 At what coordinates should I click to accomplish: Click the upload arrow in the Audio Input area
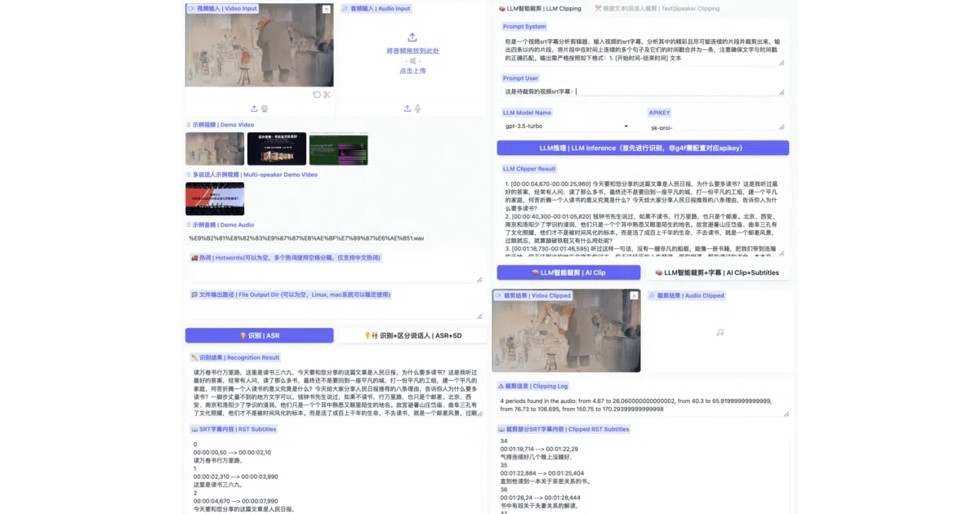tap(412, 38)
